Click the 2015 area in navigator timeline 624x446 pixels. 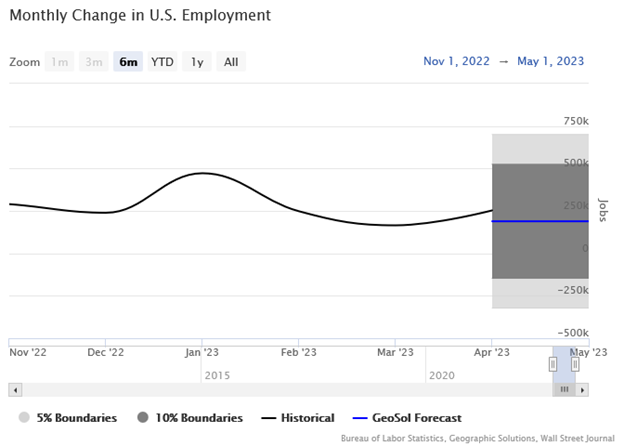click(216, 374)
